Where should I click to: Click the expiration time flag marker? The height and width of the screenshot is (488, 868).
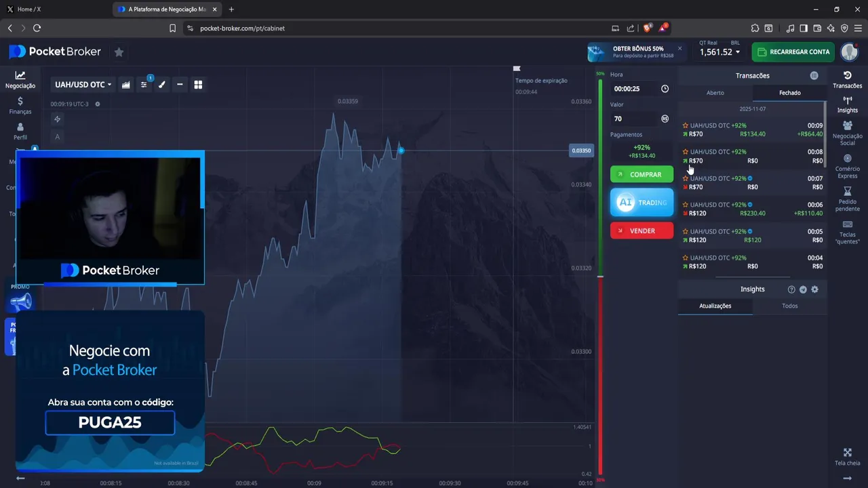point(517,68)
